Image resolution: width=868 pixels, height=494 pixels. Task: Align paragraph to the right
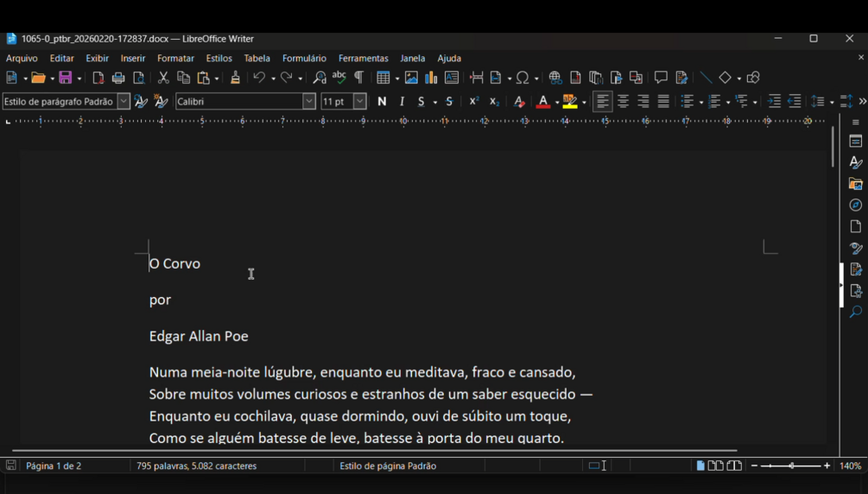tap(643, 101)
